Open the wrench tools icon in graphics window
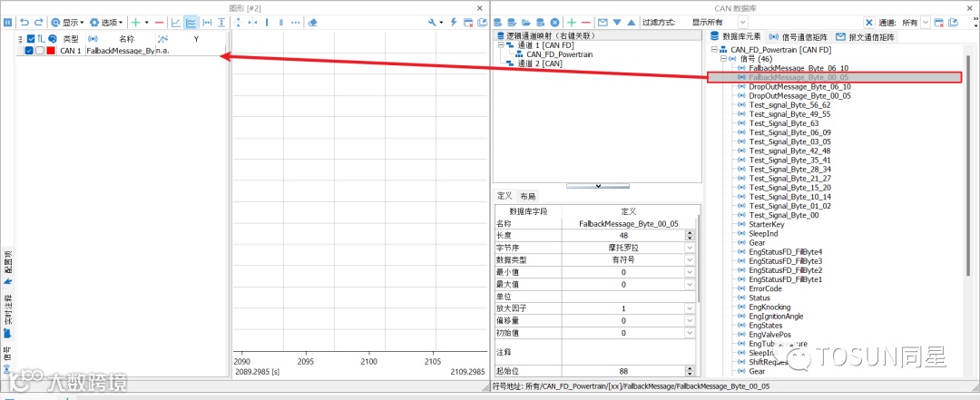Viewport: 980px width, 400px height. click(433, 22)
